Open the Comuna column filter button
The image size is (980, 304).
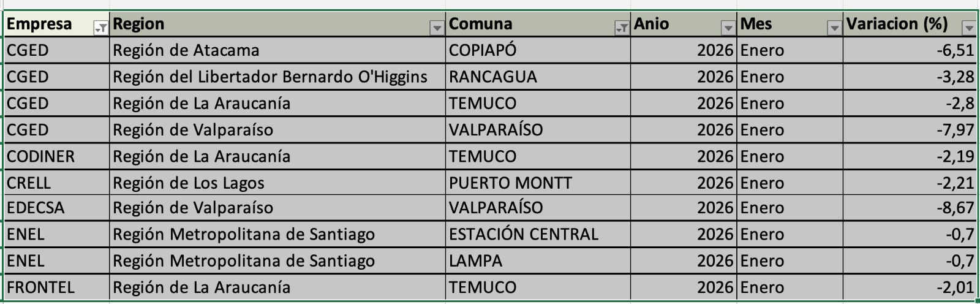point(622,28)
